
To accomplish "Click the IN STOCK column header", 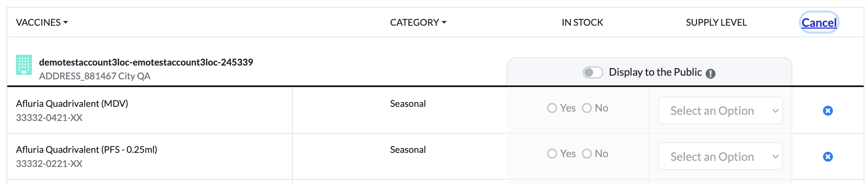I will [582, 22].
